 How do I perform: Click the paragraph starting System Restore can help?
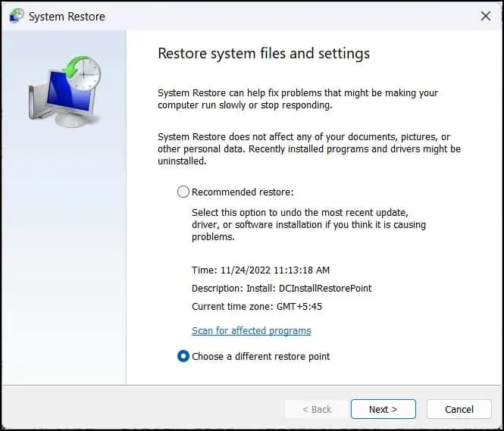coord(297,99)
